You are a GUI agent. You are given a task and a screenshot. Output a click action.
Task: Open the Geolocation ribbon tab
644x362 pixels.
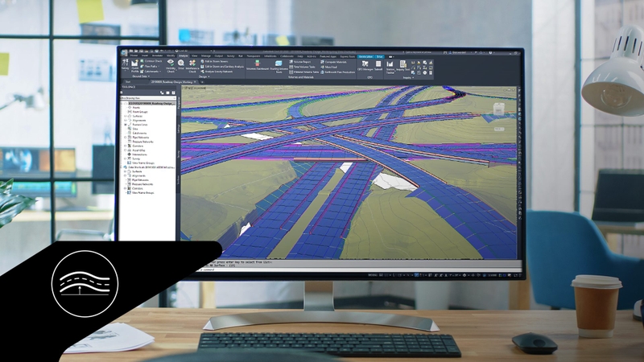click(x=365, y=56)
